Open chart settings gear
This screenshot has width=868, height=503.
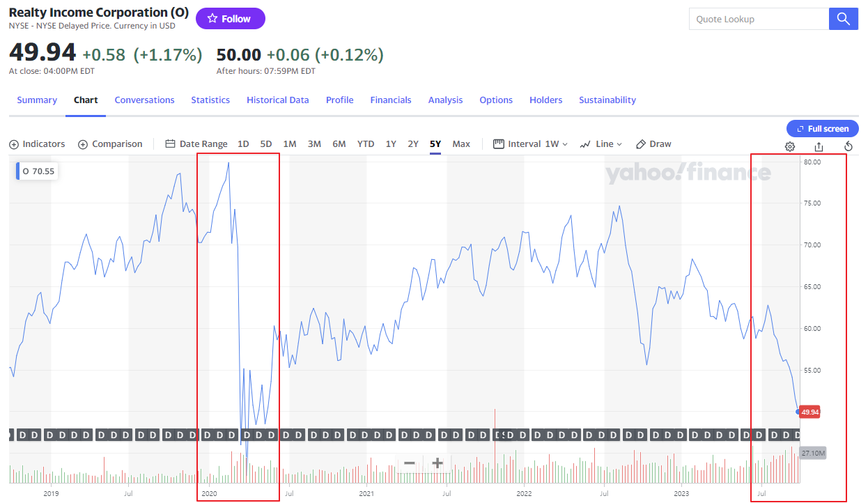click(x=789, y=146)
